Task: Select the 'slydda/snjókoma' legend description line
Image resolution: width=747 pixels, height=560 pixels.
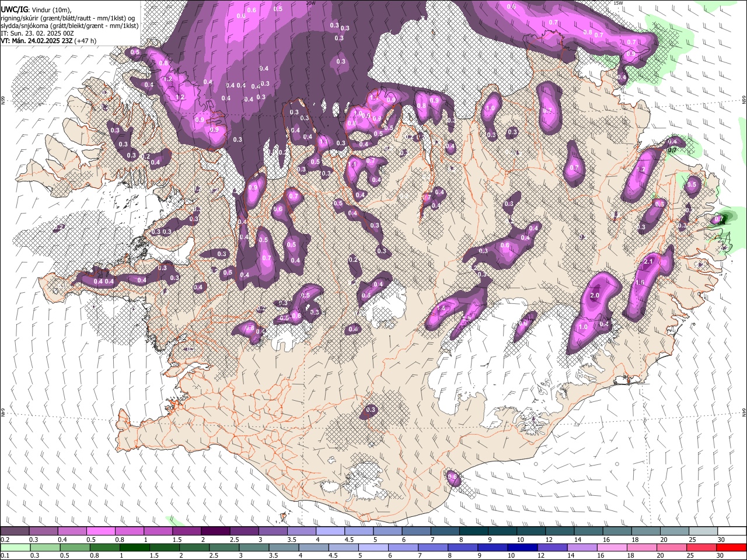Action: [69, 26]
